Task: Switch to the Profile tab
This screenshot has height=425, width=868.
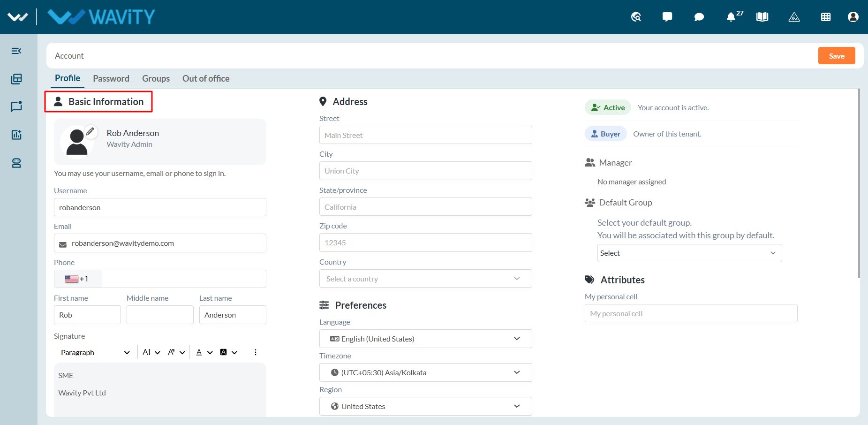Action: coord(68,78)
